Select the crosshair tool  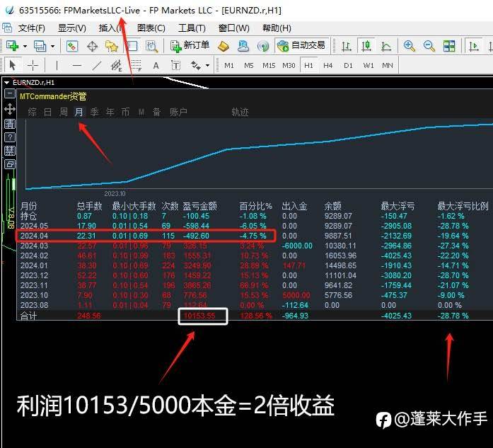pyautogui.click(x=33, y=65)
